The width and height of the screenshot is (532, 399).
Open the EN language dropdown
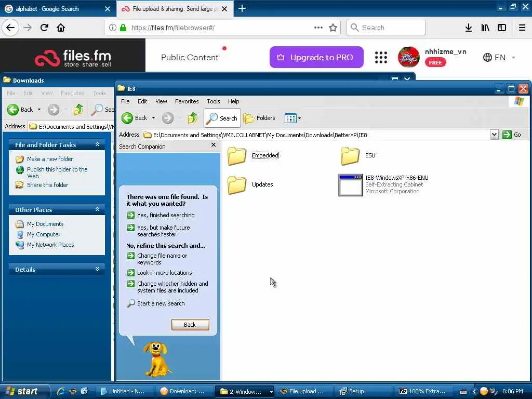(x=499, y=57)
